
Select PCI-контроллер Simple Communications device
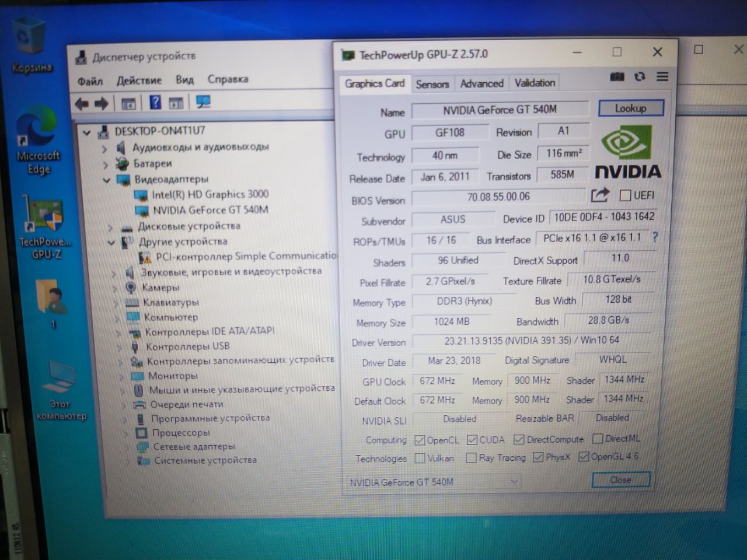238,256
